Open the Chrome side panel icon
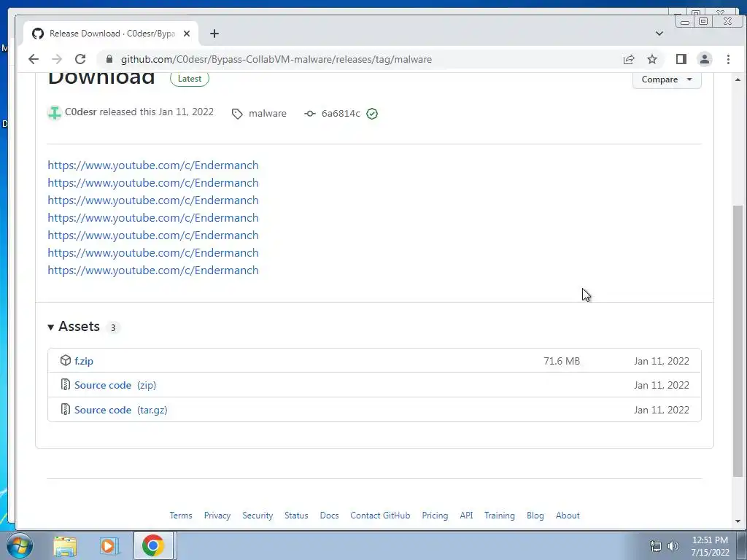 (x=681, y=59)
